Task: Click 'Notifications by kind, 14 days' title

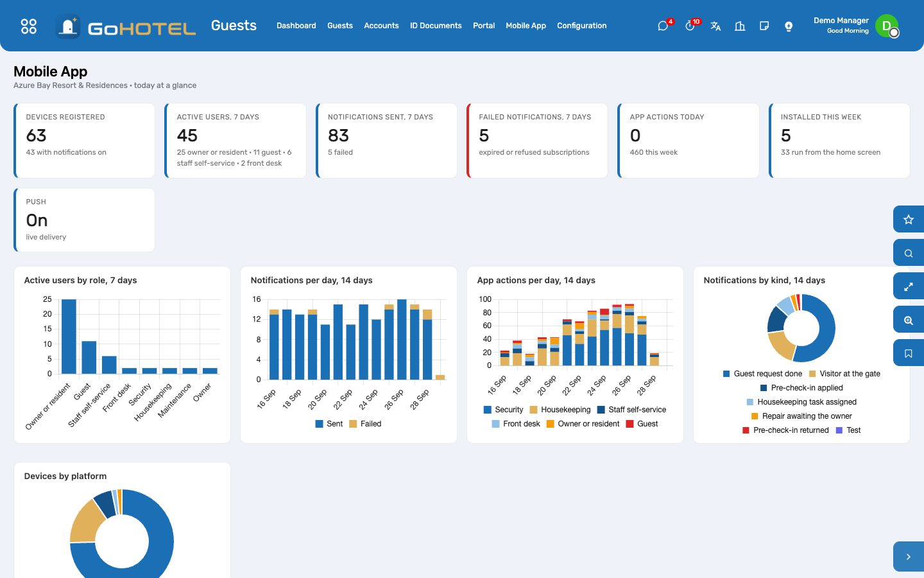Action: point(764,281)
